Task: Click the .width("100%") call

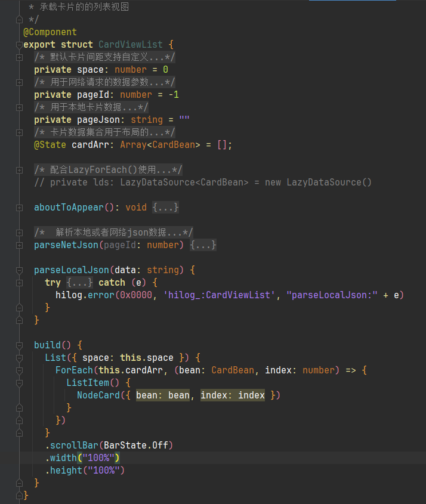Action: [82, 458]
